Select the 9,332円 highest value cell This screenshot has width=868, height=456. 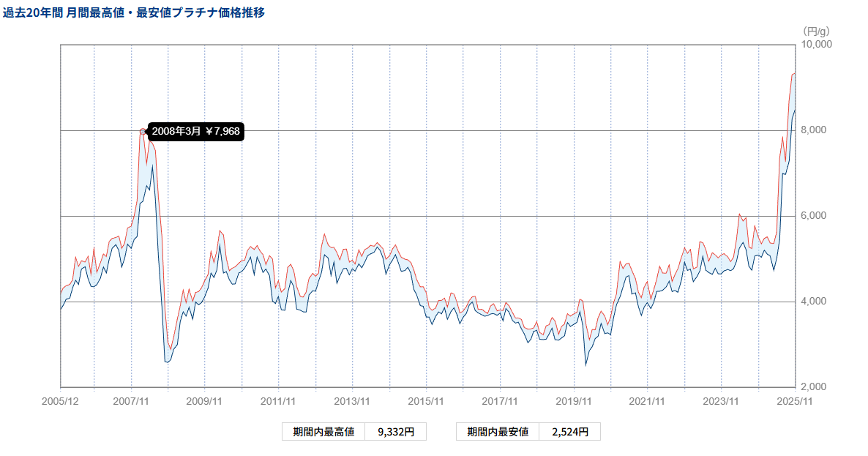pos(396,432)
